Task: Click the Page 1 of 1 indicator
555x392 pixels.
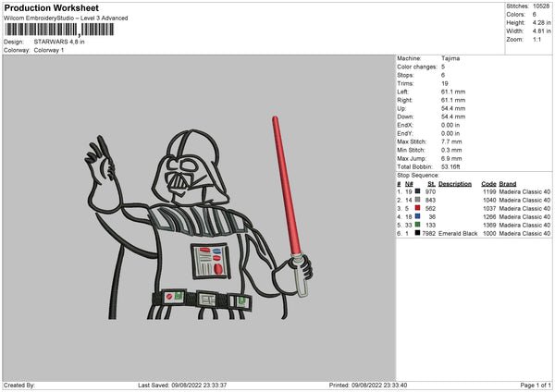Action: tap(536, 386)
